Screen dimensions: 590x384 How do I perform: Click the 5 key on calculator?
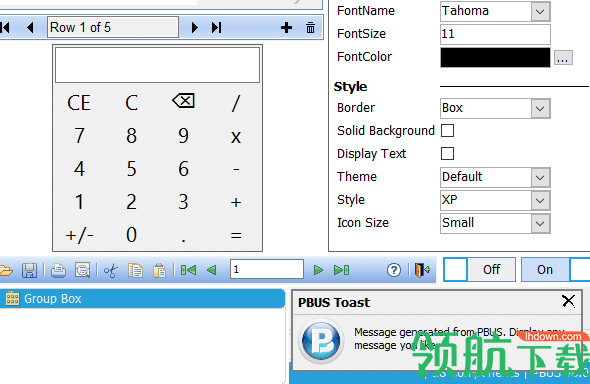click(x=131, y=169)
